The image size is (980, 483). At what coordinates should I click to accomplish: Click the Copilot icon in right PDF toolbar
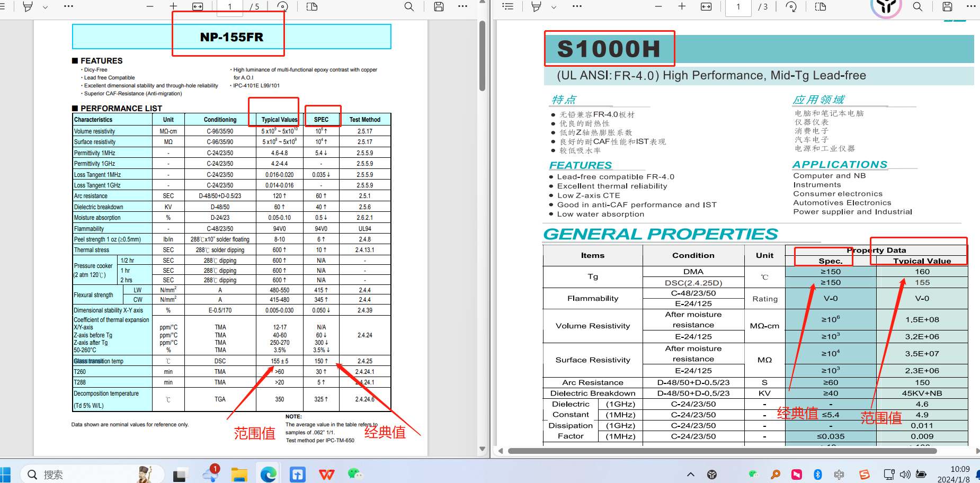point(886,7)
